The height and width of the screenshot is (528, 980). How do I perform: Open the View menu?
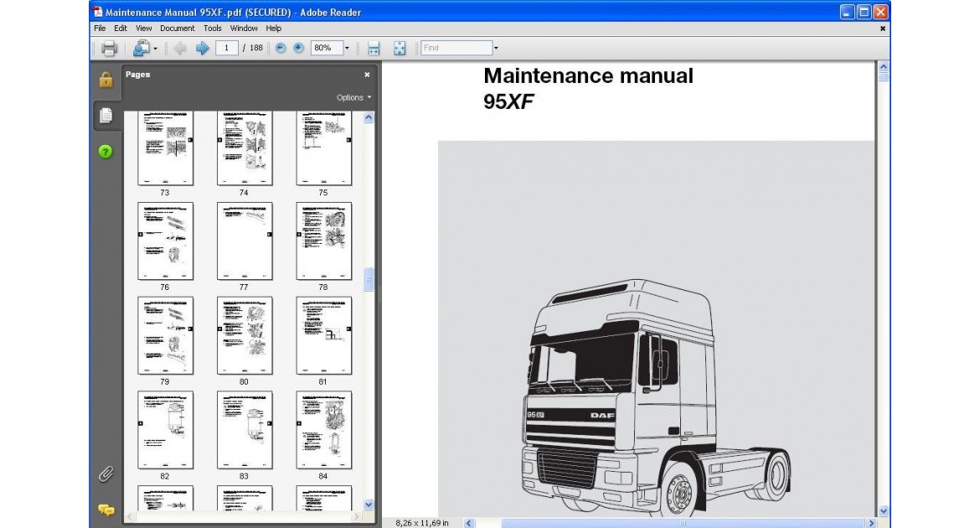point(144,28)
